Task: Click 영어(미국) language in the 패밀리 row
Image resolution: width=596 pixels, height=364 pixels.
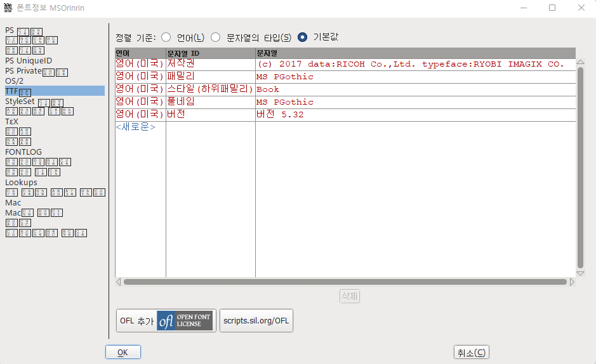Action: [x=140, y=77]
